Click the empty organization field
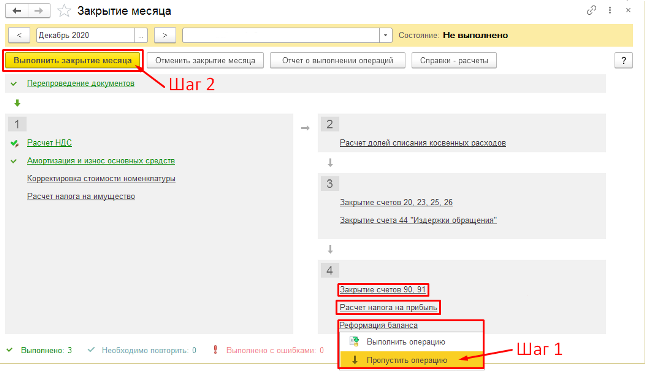 tap(281, 35)
